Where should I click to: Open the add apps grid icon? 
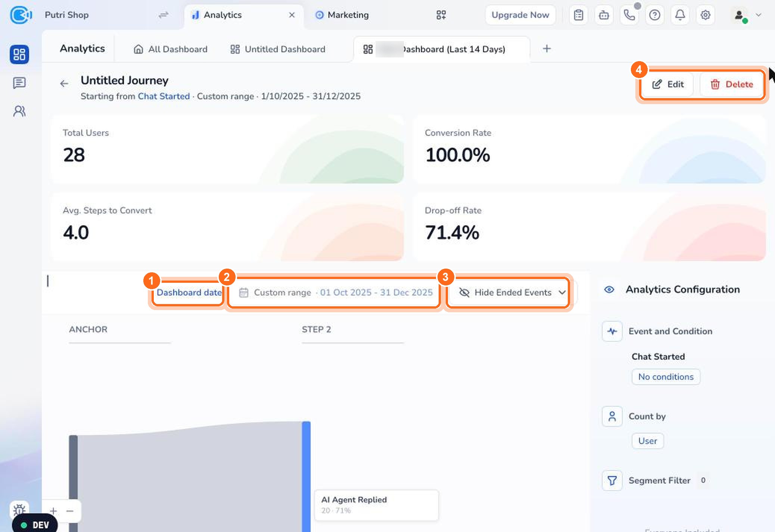(x=441, y=15)
